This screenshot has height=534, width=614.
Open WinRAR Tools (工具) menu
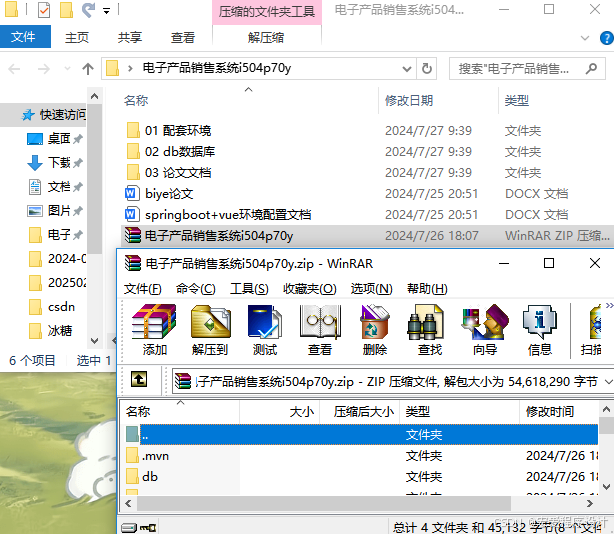tap(249, 289)
